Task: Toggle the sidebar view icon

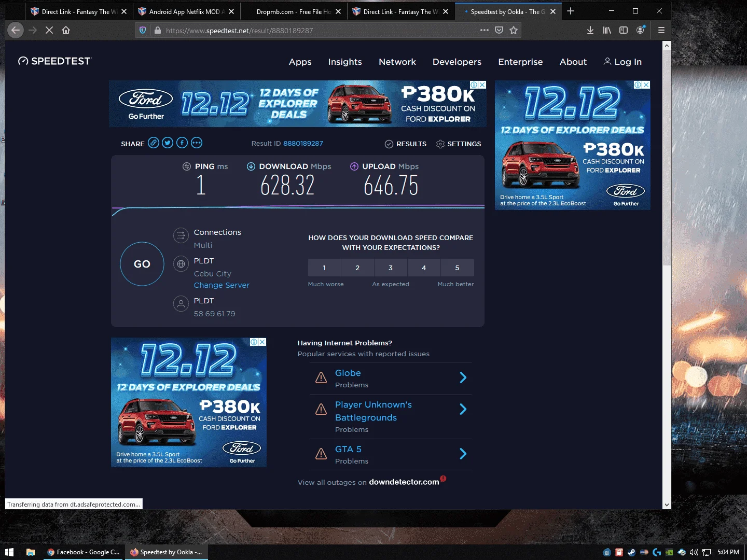Action: pos(624,30)
